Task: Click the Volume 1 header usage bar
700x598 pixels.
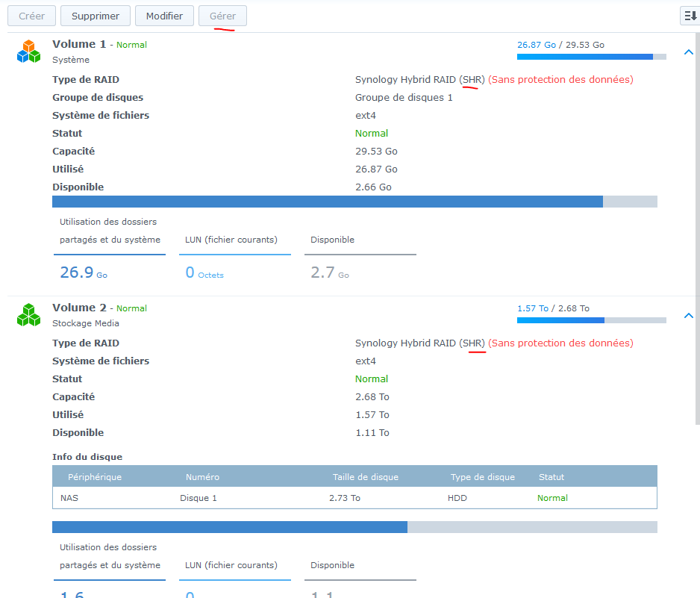Action: 592,57
